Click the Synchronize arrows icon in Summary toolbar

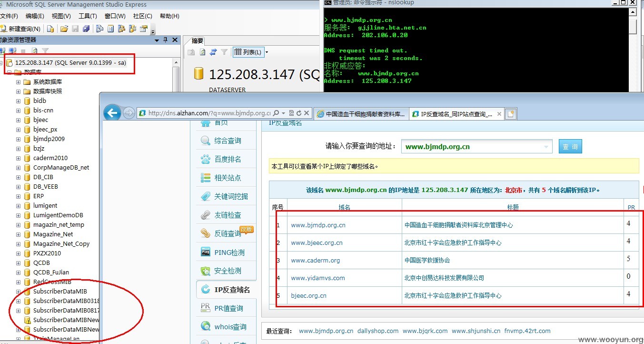[x=213, y=52]
